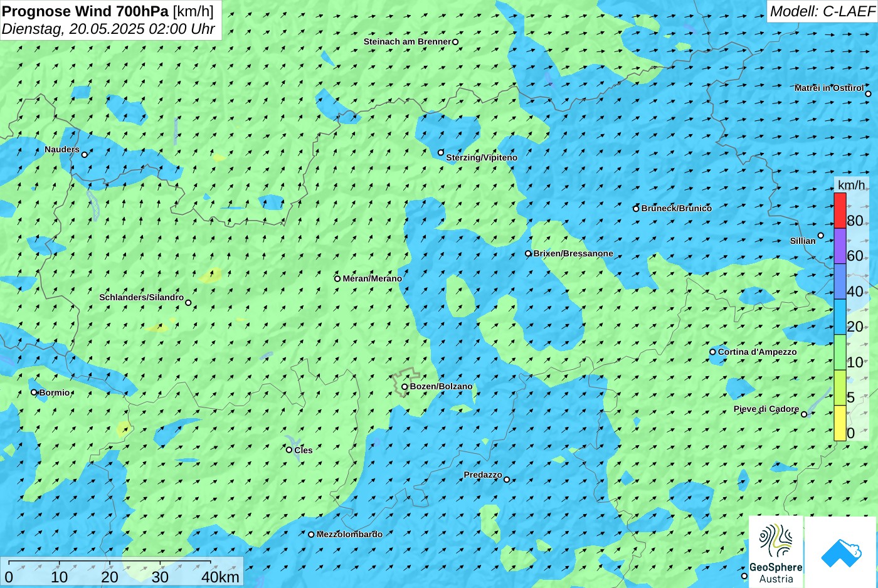Select the Cortina d'Ampezzo marker
This screenshot has width=878, height=588.
point(712,352)
